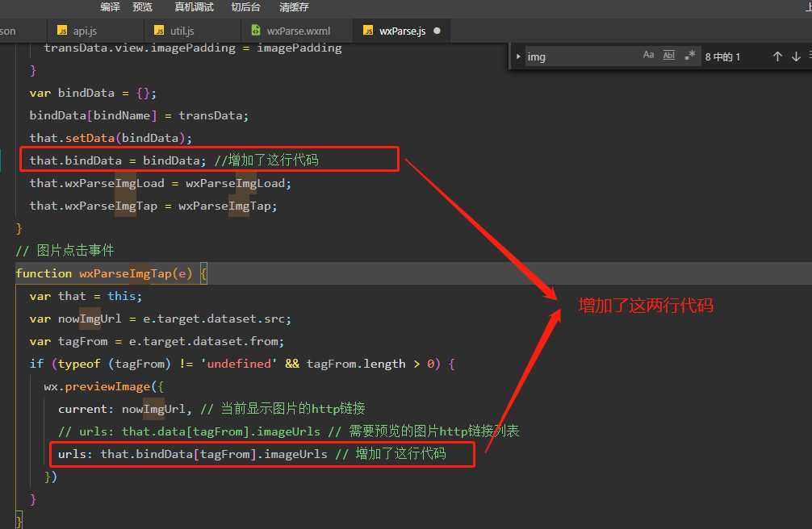
Task: Go to next search match
Action: tap(796, 56)
